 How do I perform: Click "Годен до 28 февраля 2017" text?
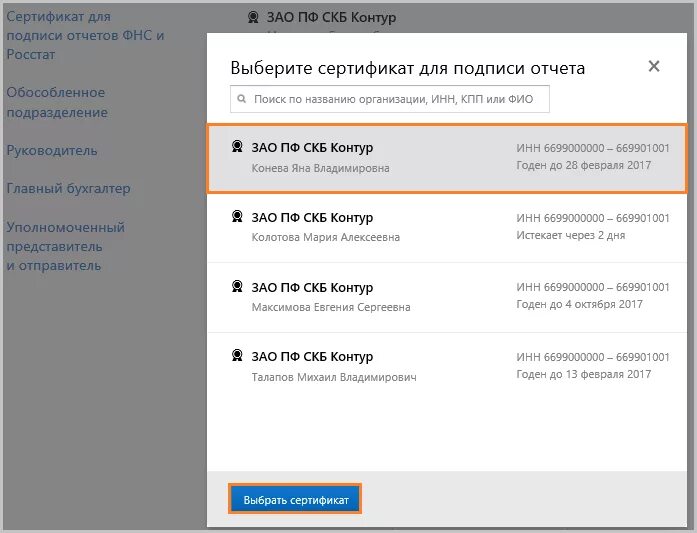tap(583, 165)
